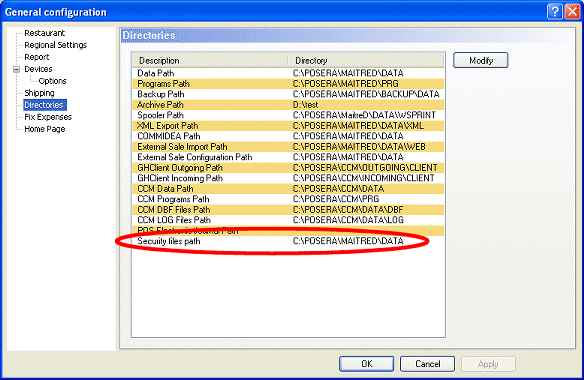Click the Directory column header
The width and height of the screenshot is (584, 380).
(366, 60)
